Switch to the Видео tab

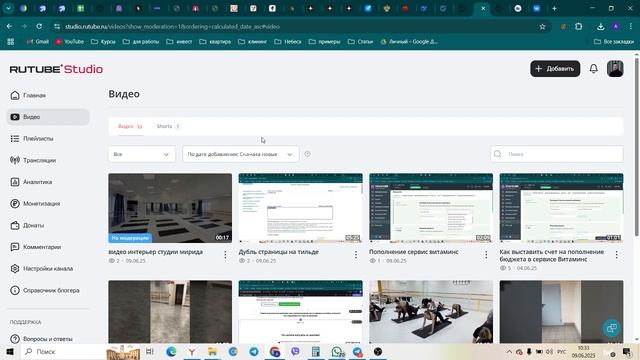click(130, 126)
